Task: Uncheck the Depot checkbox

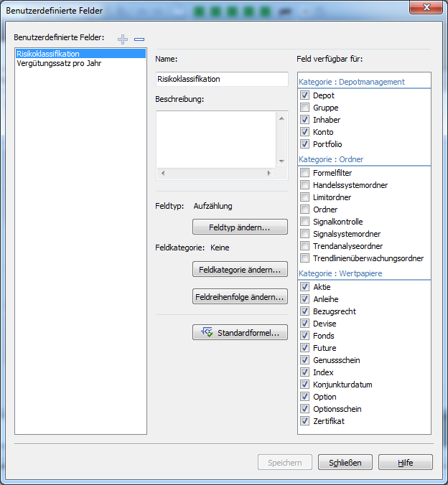Action: [305, 95]
